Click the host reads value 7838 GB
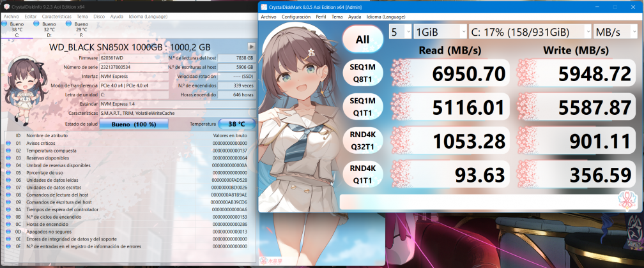The height and width of the screenshot is (268, 644). tap(236, 58)
